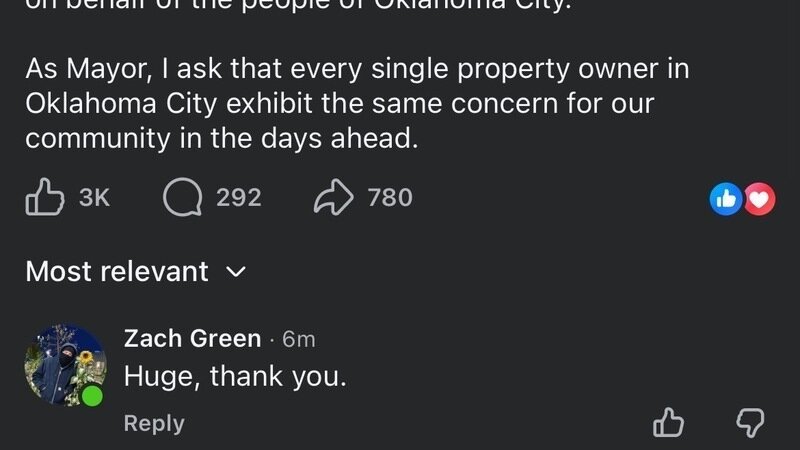
Task: Upvote Zach Green's comment
Action: pos(667,423)
